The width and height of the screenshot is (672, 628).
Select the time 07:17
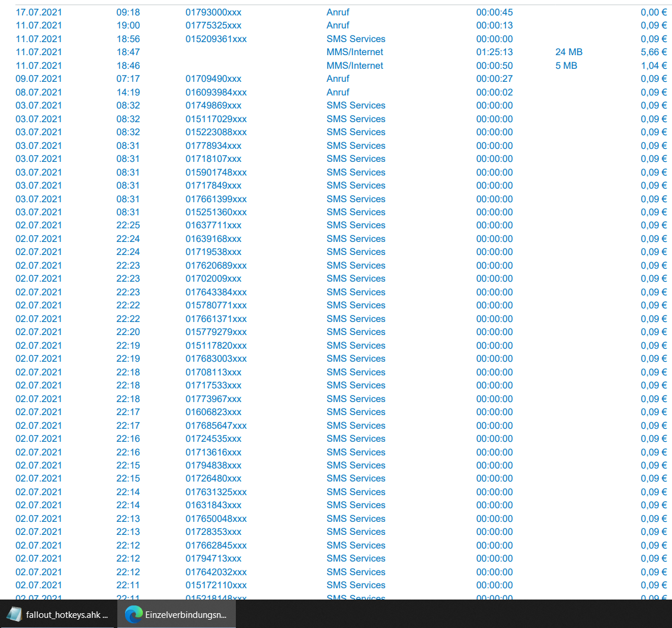[x=128, y=78]
